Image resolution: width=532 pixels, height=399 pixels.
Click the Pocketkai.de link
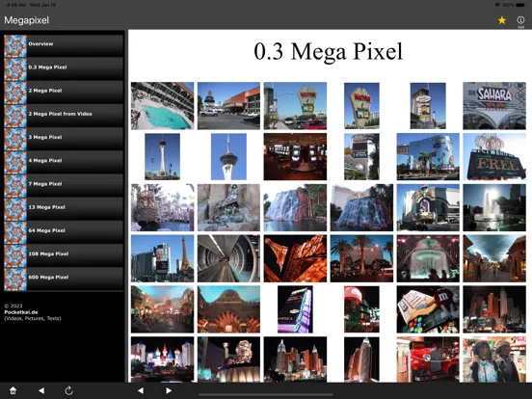click(21, 312)
